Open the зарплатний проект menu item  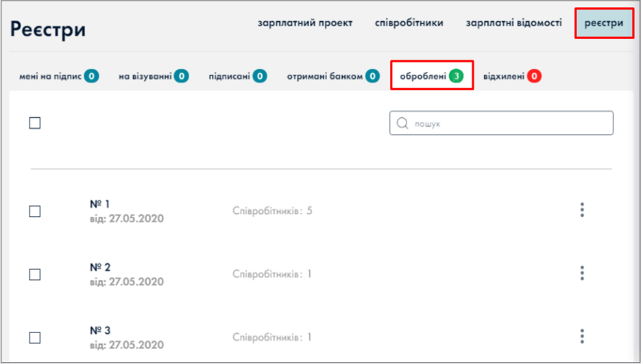tap(305, 23)
